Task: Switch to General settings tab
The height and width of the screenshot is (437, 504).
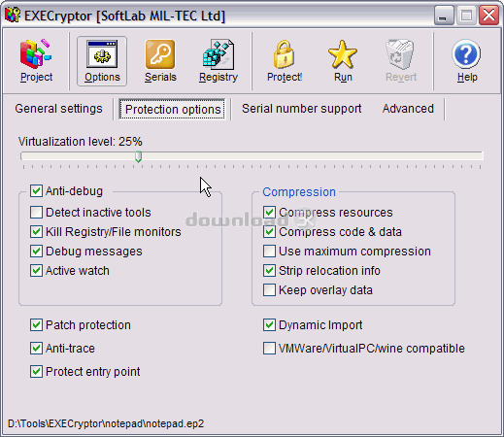Action: click(x=58, y=109)
